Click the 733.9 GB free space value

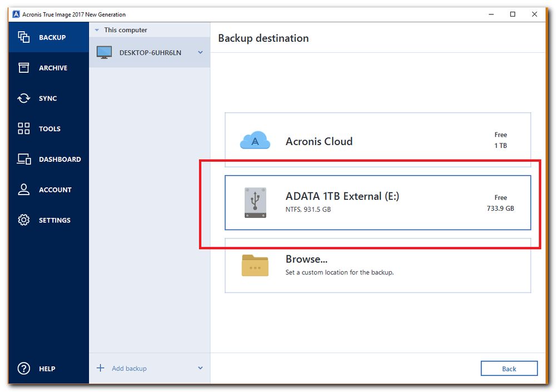pos(500,209)
